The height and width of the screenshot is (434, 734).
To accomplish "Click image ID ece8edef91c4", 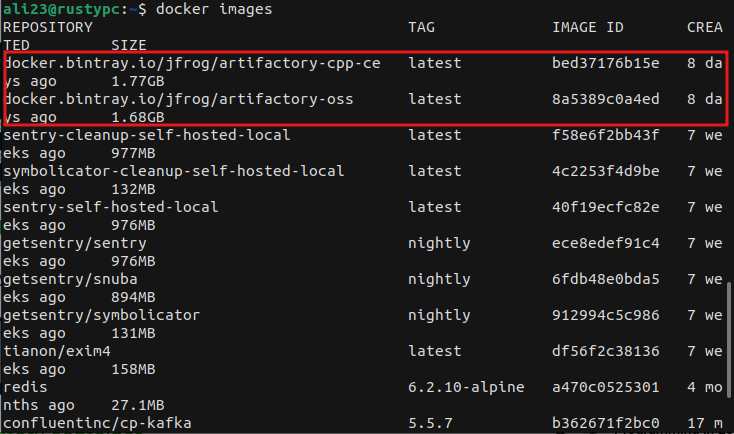I will 606,243.
